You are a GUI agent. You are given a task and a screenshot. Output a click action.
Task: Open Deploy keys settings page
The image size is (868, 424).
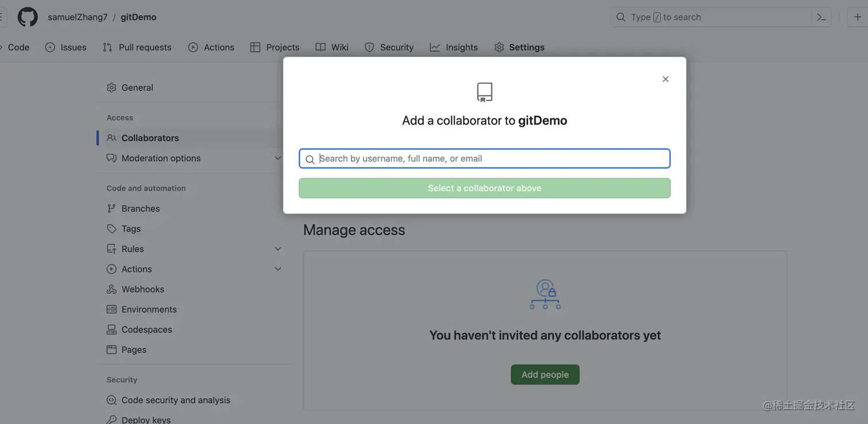[146, 419]
